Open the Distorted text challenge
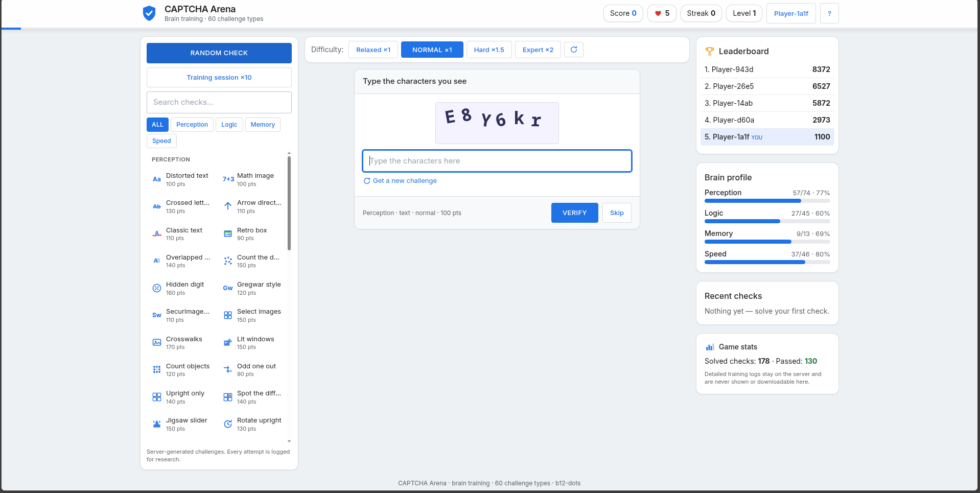This screenshot has height=493, width=980. coord(182,179)
